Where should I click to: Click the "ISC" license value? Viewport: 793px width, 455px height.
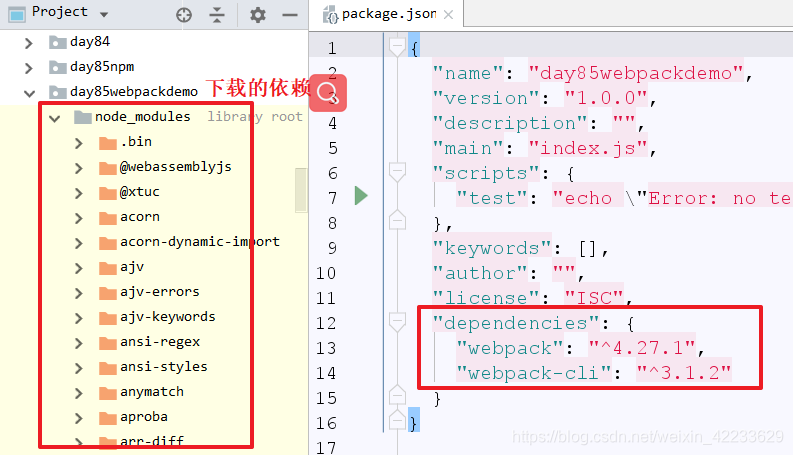pyautogui.click(x=594, y=298)
